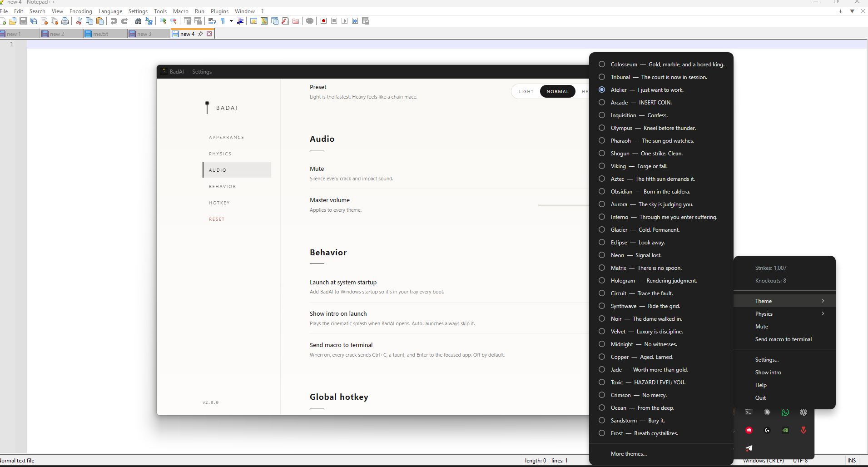This screenshot has height=467, width=868.
Task: Switch to the new 2 tab
Action: (62, 34)
